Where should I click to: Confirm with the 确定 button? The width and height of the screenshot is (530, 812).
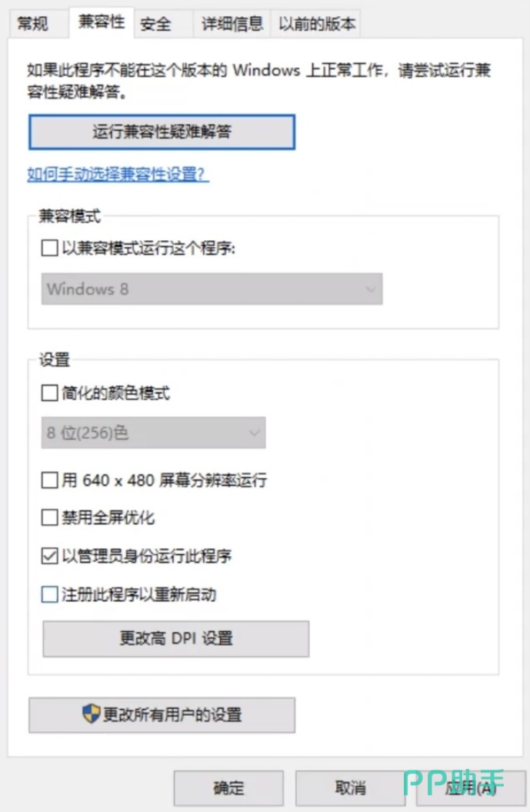(x=228, y=787)
